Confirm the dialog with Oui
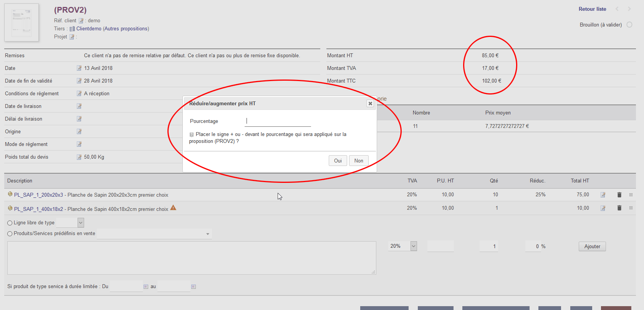 pos(338,161)
